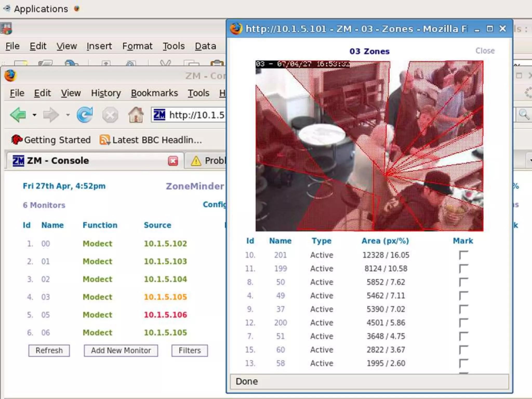
Task: Mark zone 50 checkbox
Action: point(463,282)
